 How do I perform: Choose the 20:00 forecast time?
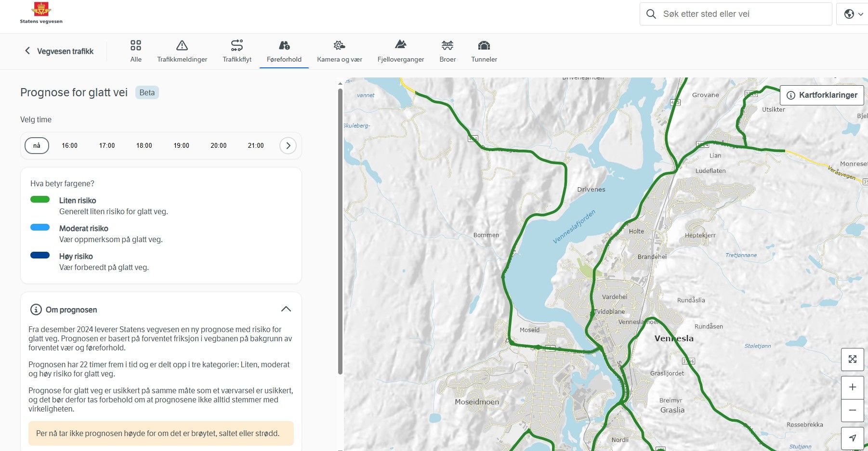tap(218, 145)
